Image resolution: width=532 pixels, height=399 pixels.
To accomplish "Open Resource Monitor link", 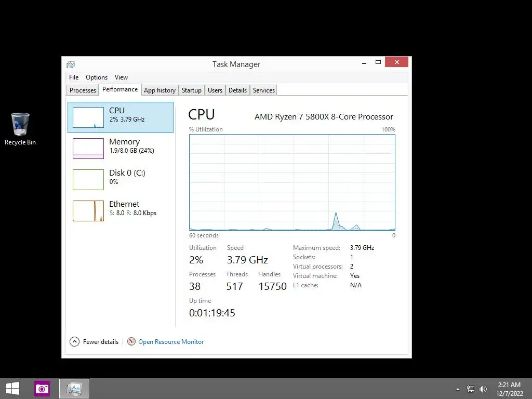I will tap(171, 342).
